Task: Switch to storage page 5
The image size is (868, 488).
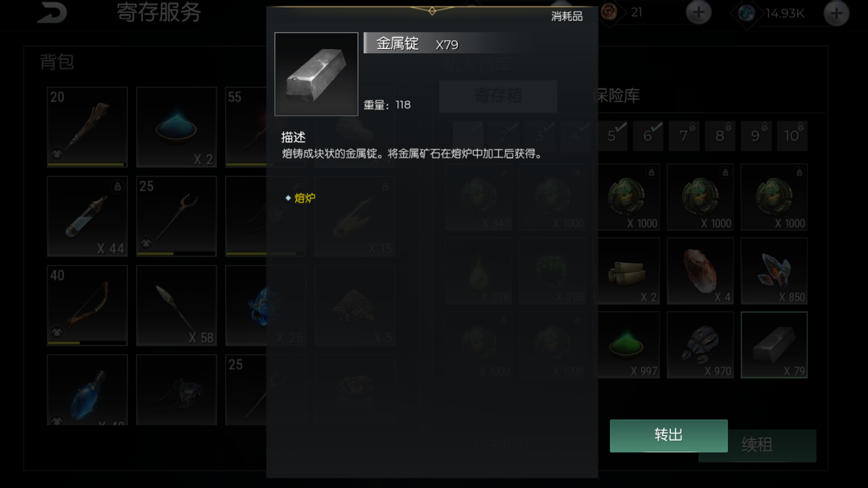Action: tap(613, 136)
